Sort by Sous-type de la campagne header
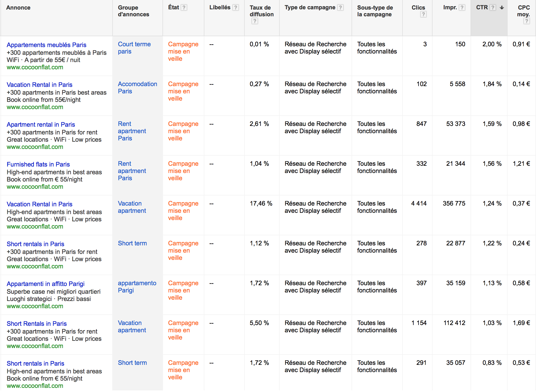The image size is (536, 392). (375, 11)
